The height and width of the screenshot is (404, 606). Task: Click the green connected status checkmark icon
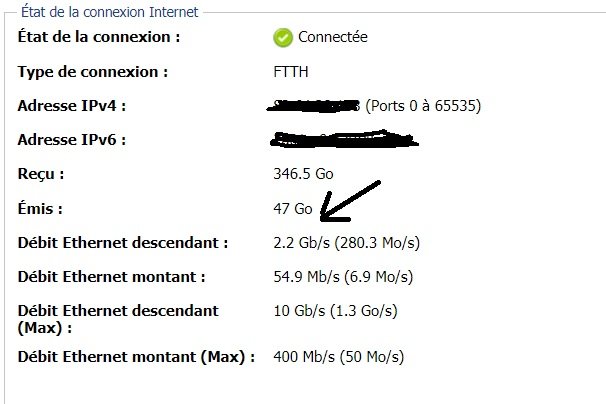click(283, 38)
